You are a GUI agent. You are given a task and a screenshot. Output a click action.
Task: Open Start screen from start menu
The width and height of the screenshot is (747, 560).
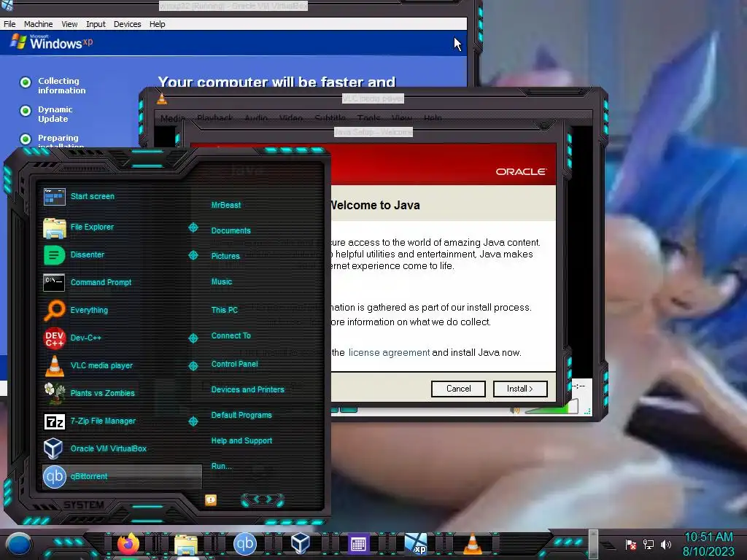tap(122, 196)
